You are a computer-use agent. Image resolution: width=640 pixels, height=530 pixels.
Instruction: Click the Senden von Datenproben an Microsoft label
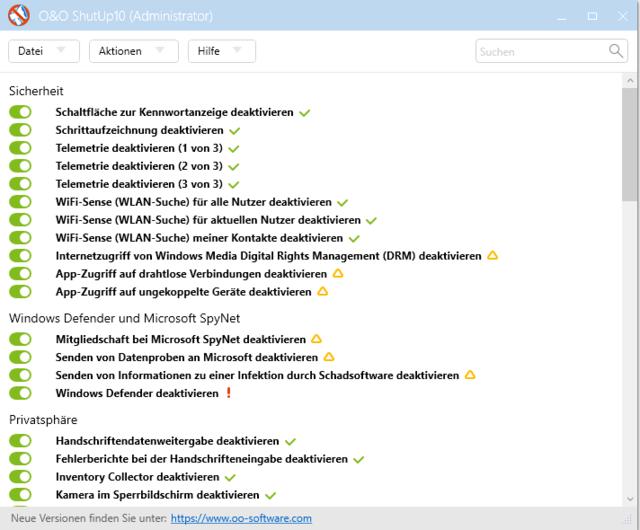(186, 357)
